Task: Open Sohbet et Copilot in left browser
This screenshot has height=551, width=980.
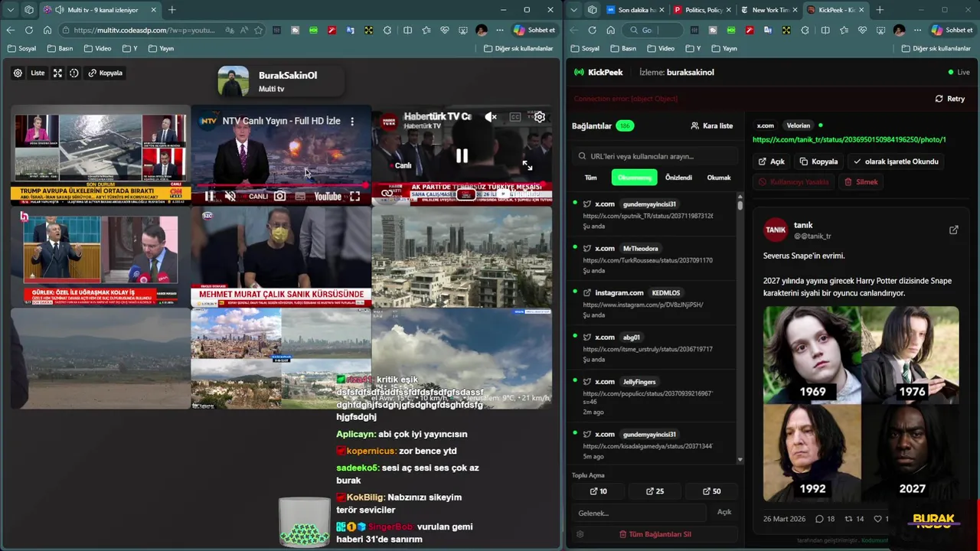Action: coord(534,30)
